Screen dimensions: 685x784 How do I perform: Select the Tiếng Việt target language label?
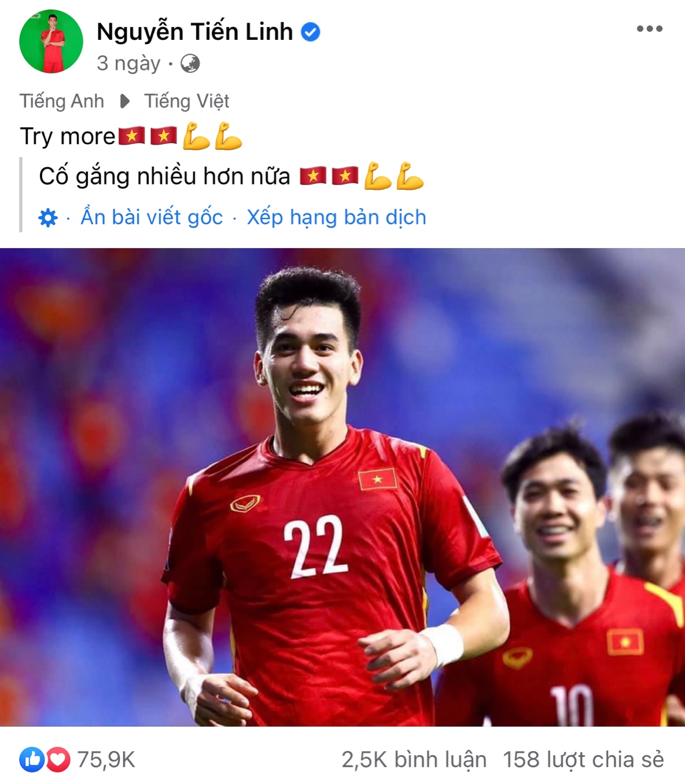(x=187, y=101)
